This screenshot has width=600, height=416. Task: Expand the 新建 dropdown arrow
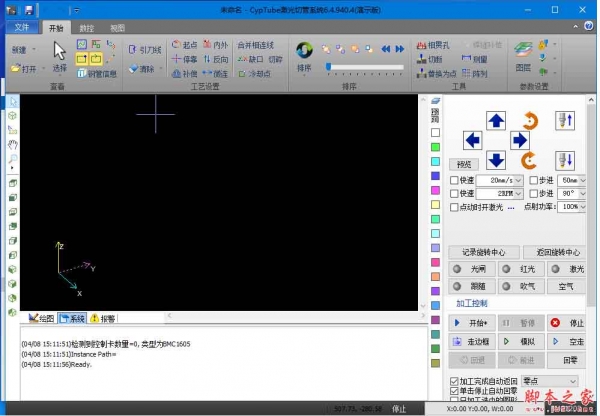tap(34, 49)
